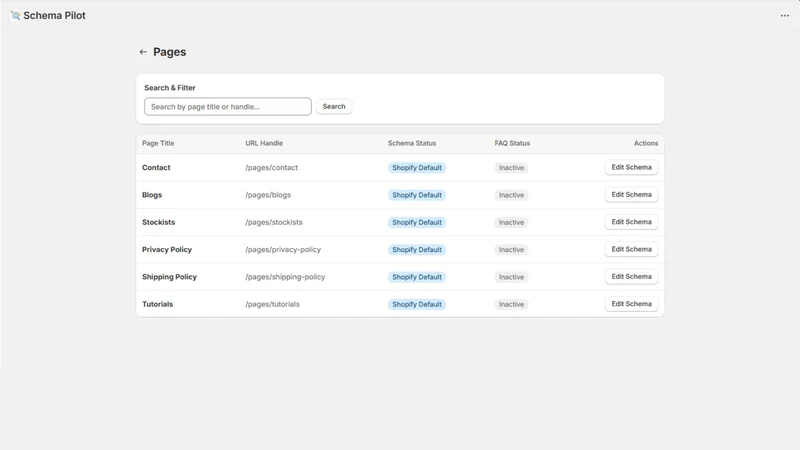Click the Inactive FAQ badge for Contact

tap(511, 168)
